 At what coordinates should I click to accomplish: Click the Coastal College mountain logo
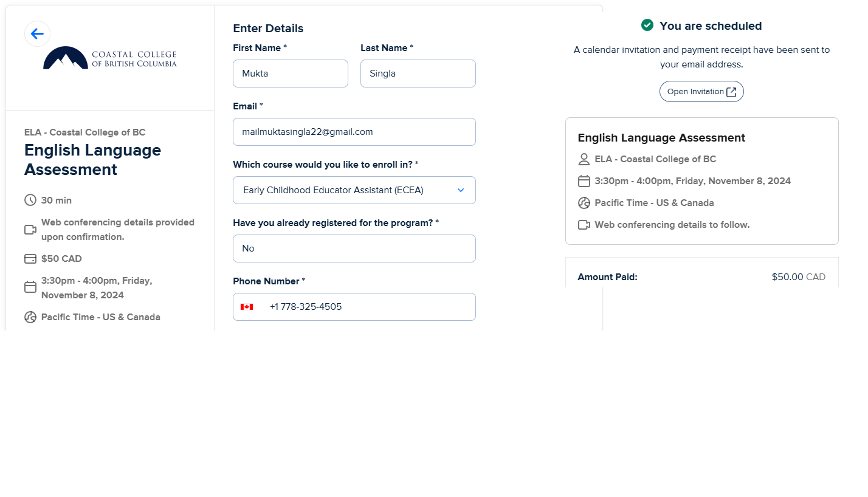click(110, 58)
